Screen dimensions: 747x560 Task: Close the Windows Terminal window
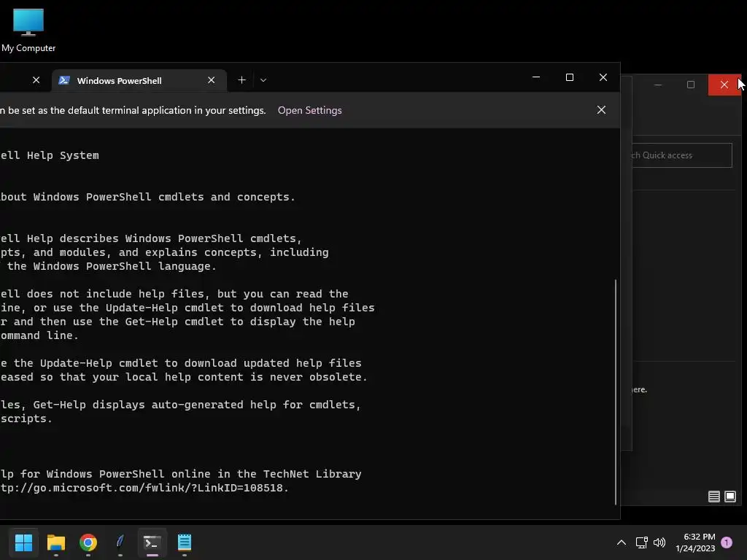point(603,77)
